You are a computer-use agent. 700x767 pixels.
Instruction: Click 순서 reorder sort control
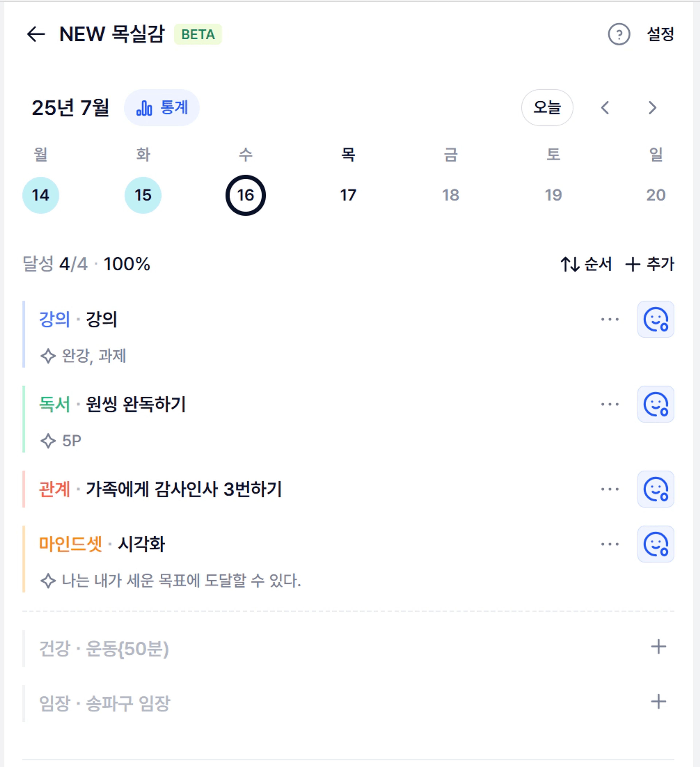click(x=586, y=264)
